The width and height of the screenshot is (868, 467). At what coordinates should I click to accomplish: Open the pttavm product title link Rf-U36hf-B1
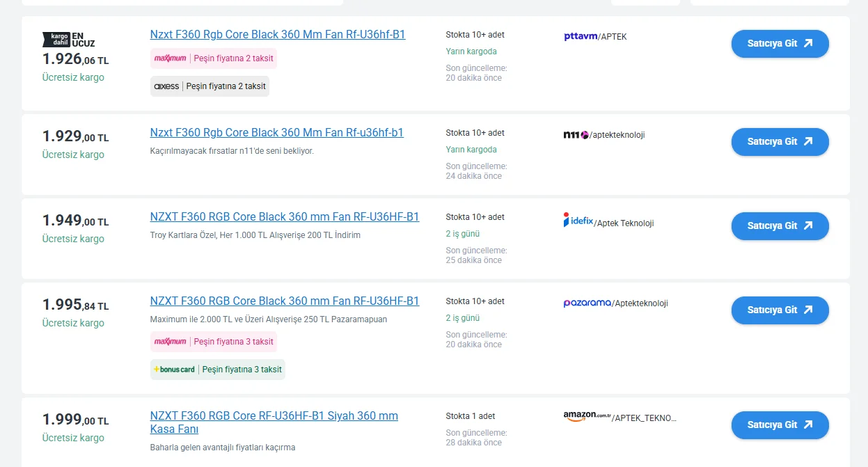coord(278,34)
